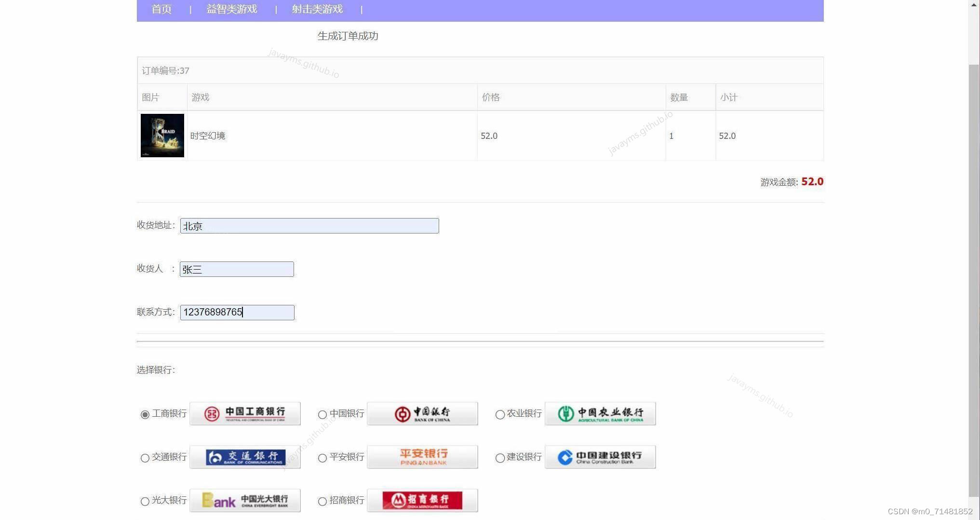Viewport: 980px width, 520px height.
Task: Select the 交通银行 radio button
Action: [x=145, y=458]
